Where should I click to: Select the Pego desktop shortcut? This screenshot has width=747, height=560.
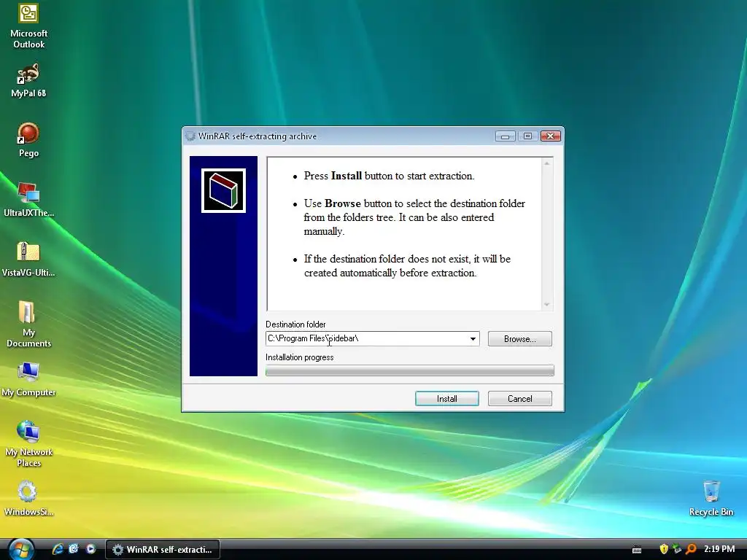click(28, 139)
